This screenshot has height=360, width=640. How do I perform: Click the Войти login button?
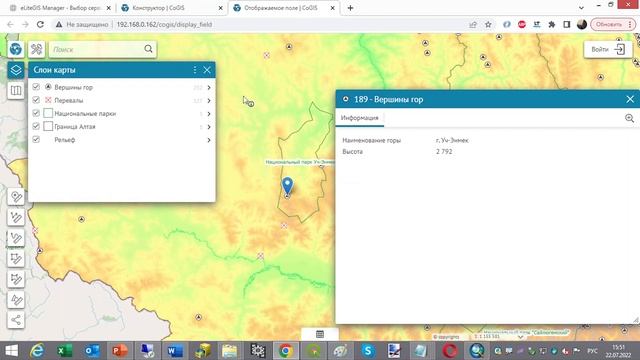pyautogui.click(x=608, y=49)
